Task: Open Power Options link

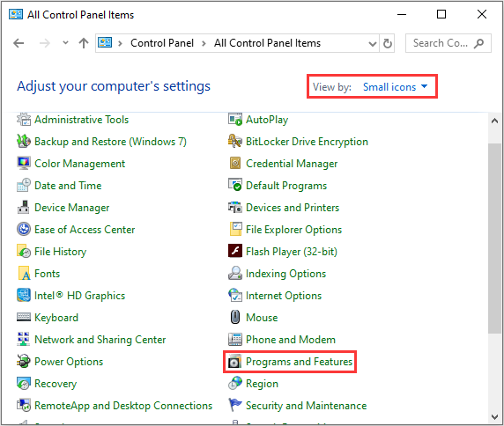Action: 69,362
